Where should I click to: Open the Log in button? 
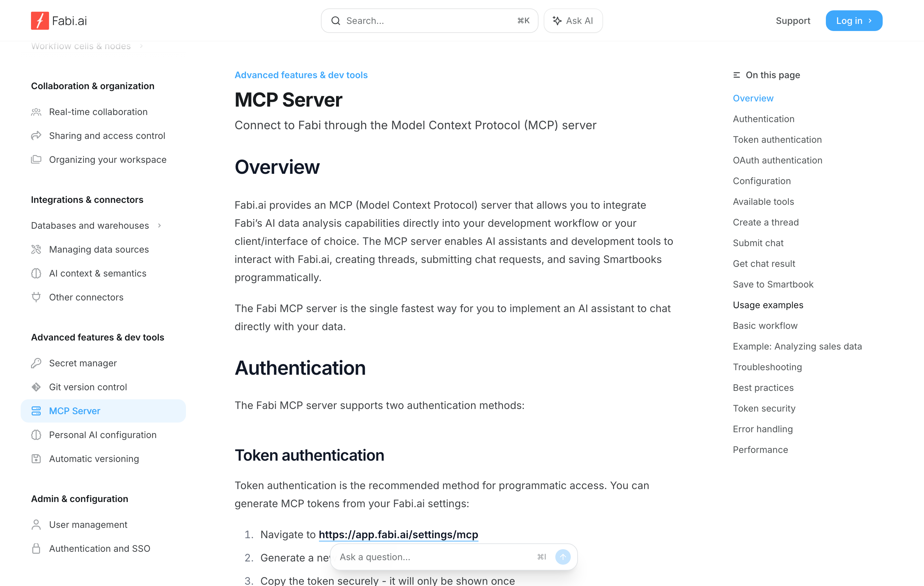[853, 21]
